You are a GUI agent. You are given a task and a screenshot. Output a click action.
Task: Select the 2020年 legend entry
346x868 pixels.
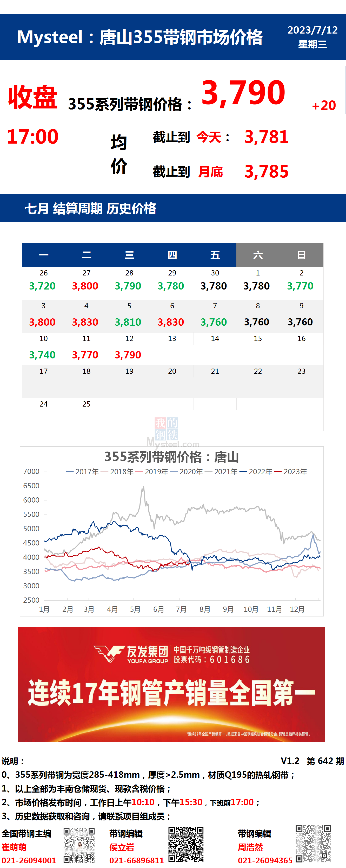tap(187, 472)
